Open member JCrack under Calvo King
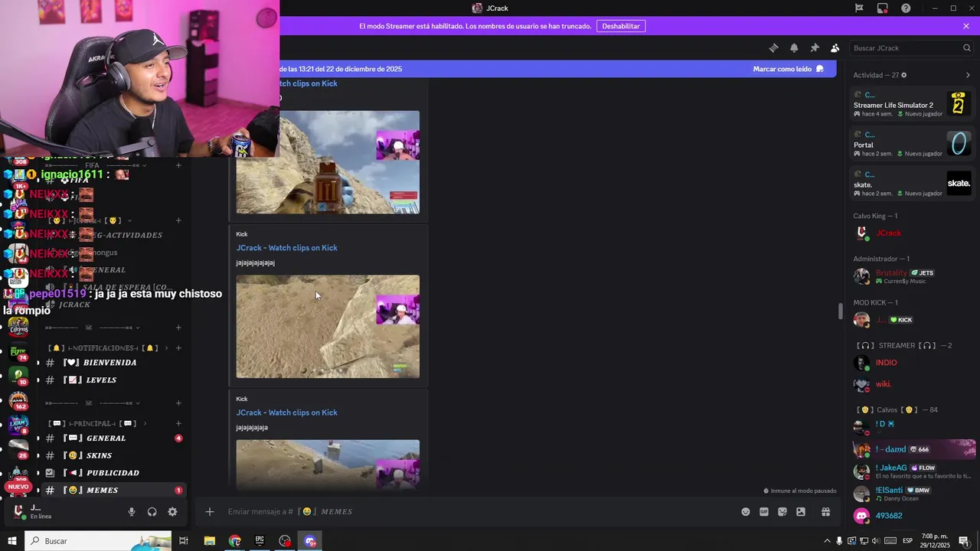Screen dimensions: 980x551 913,233
